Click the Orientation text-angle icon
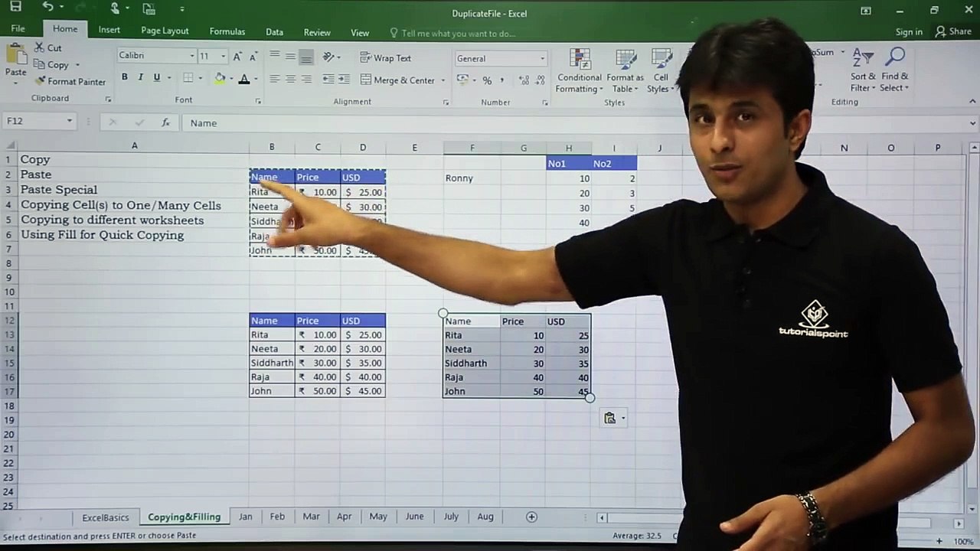The height and width of the screenshot is (551, 980). click(x=328, y=57)
